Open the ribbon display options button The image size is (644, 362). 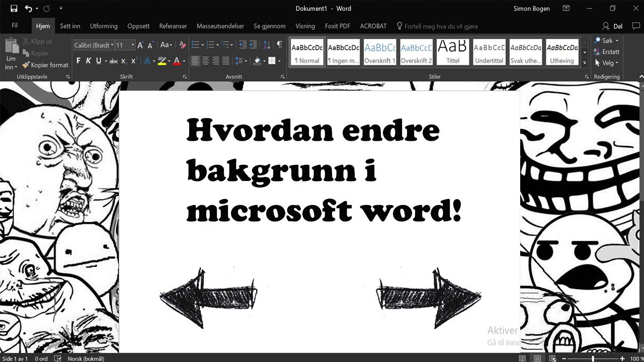click(567, 9)
